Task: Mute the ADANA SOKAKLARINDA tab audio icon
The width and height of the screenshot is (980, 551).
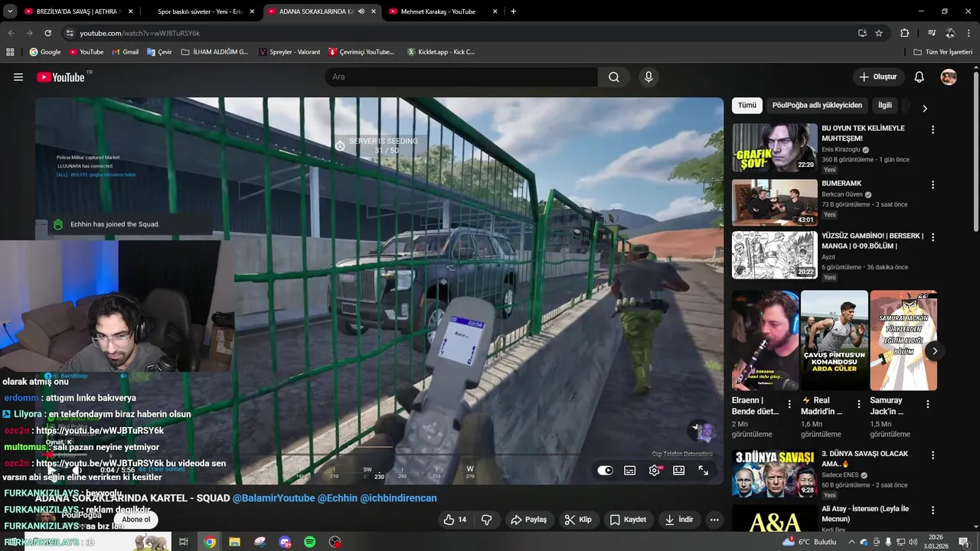Action: 361,11
